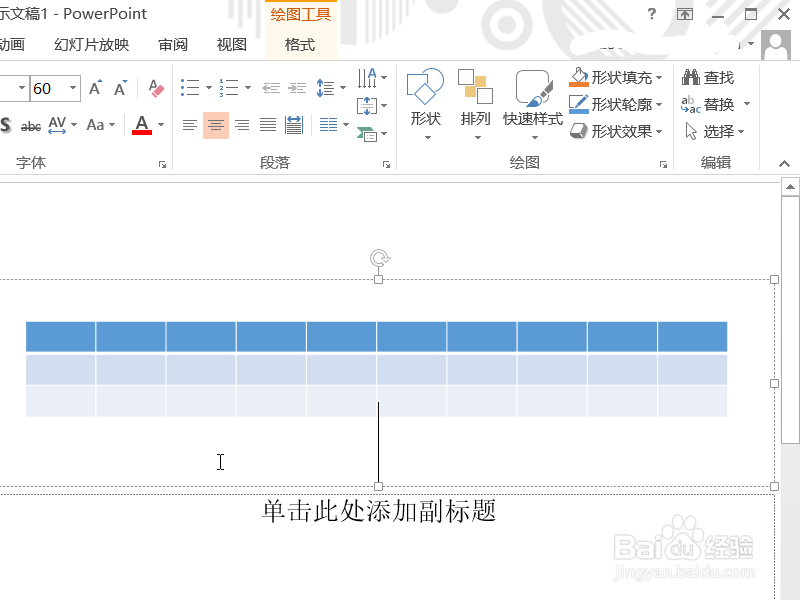Increase list indent level

point(297,88)
